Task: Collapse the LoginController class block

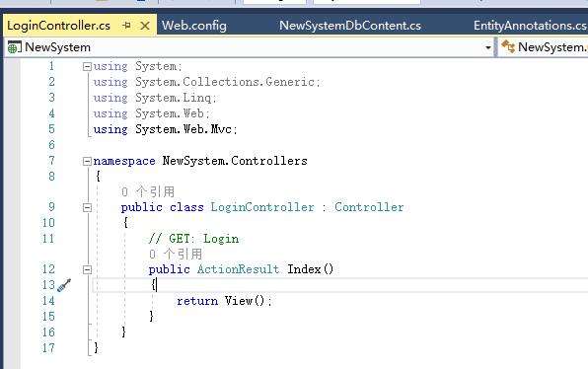Action: tap(87, 207)
